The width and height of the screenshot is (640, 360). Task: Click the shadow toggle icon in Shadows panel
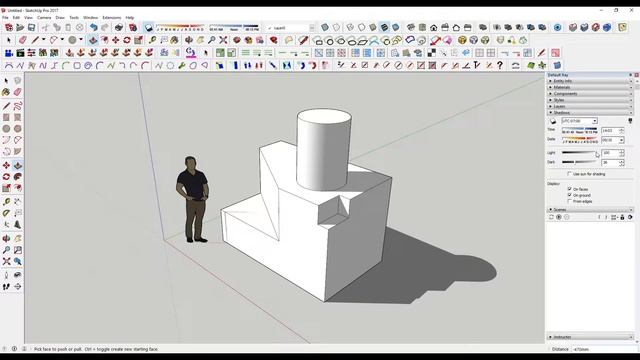(553, 121)
